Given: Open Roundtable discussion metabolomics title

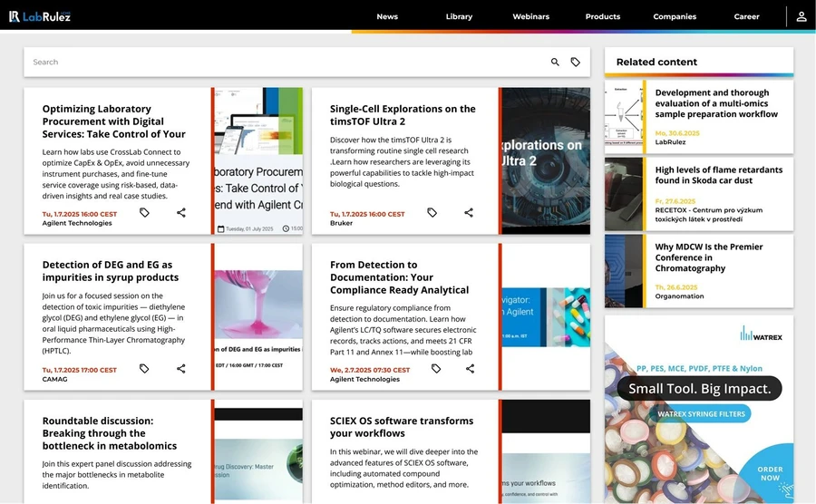Looking at the screenshot, I should click(110, 433).
